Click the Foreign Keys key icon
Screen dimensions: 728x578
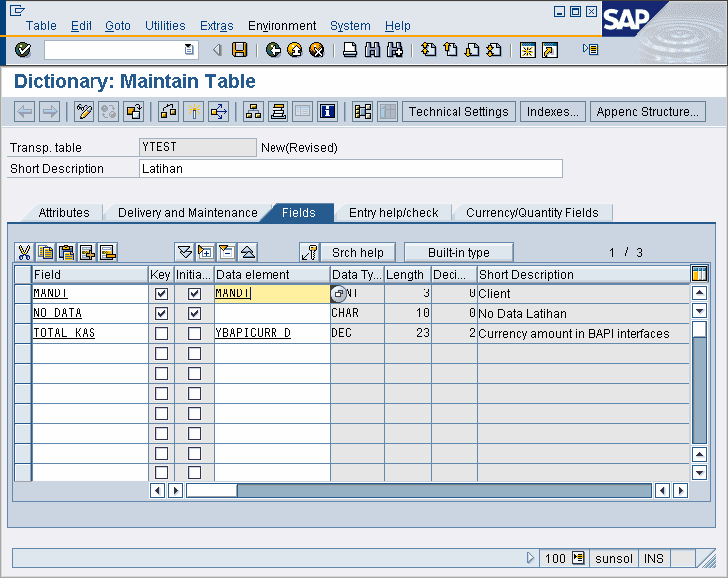(309, 252)
